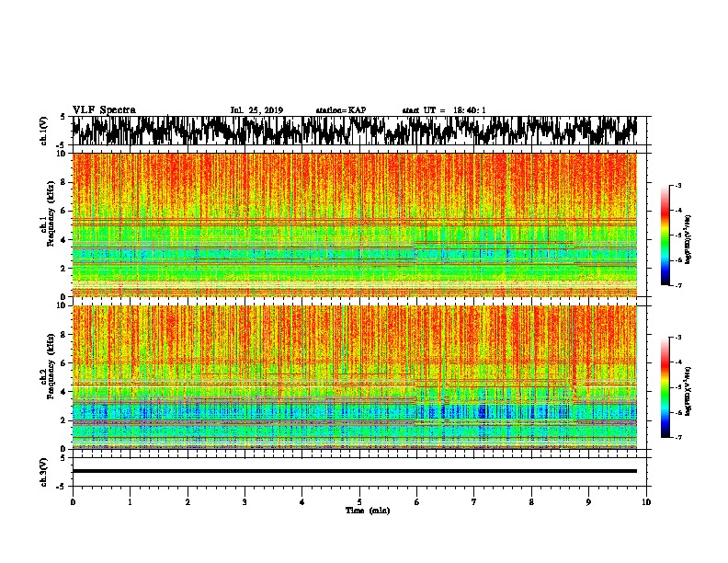
Task: Click the ch.1 spectrogram color scale bar
Action: click(x=665, y=236)
